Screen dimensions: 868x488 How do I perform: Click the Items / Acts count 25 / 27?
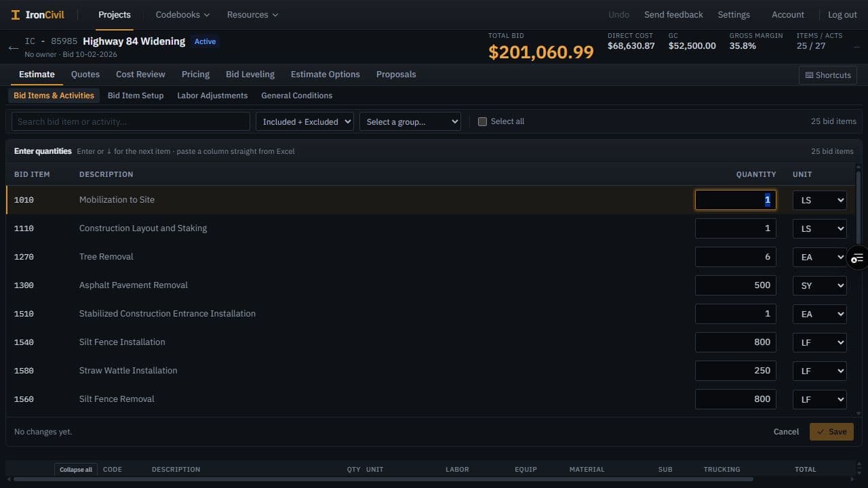[x=811, y=46]
